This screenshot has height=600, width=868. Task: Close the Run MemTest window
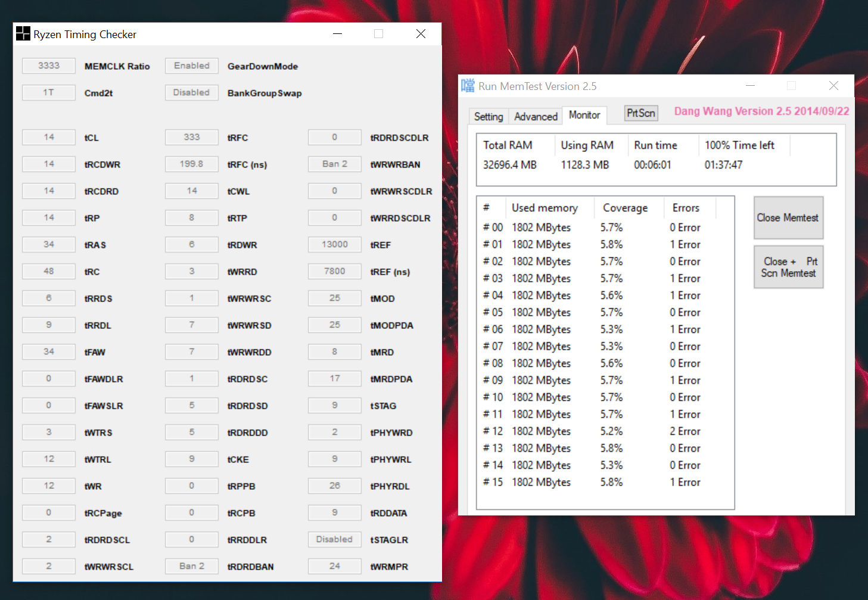833,86
